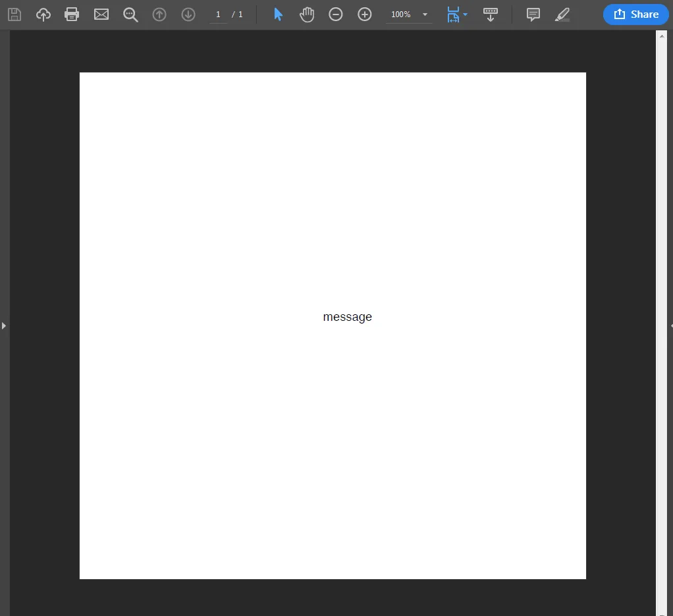Toggle the read mode toolbar icon
The image size is (673, 616).
click(490, 14)
